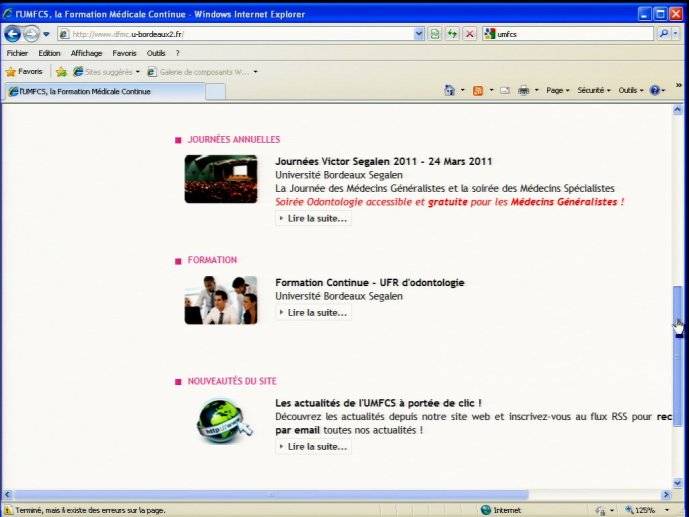The width and height of the screenshot is (689, 517).
Task: Click the Read Mail envelope icon
Action: pos(505,90)
